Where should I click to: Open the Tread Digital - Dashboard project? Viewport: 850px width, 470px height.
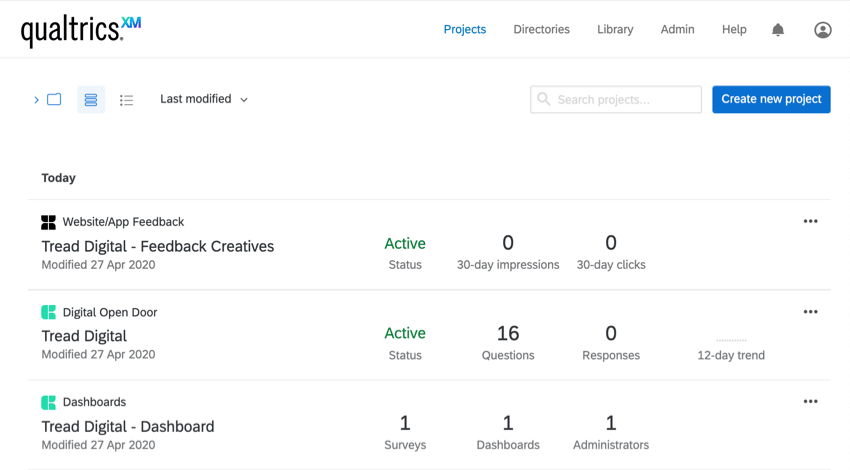click(x=128, y=426)
